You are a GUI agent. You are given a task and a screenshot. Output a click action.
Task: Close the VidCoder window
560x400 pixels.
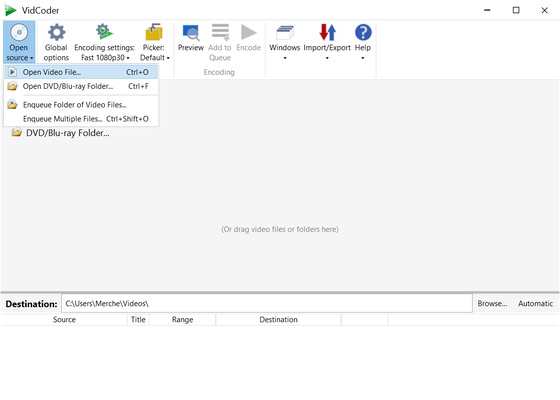pos(544,10)
